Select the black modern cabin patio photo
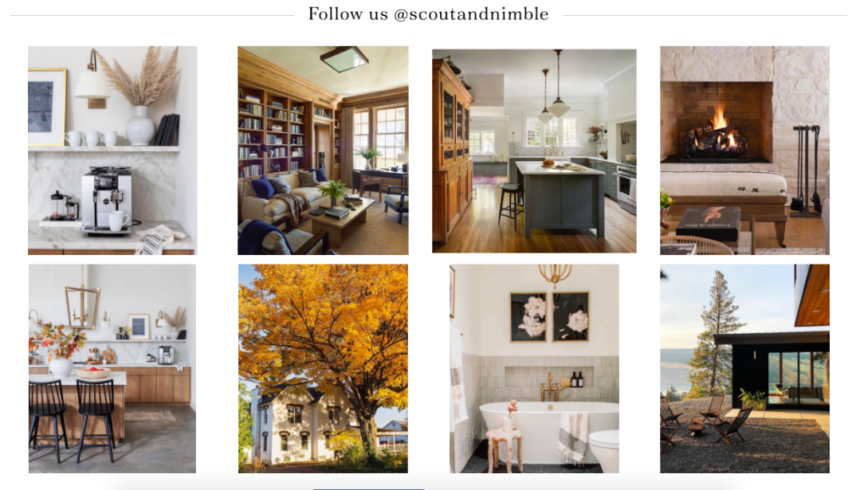The height and width of the screenshot is (490, 868). click(x=744, y=369)
